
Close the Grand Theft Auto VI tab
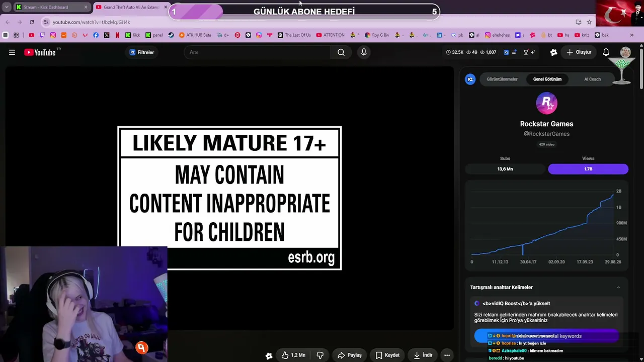[166, 7]
